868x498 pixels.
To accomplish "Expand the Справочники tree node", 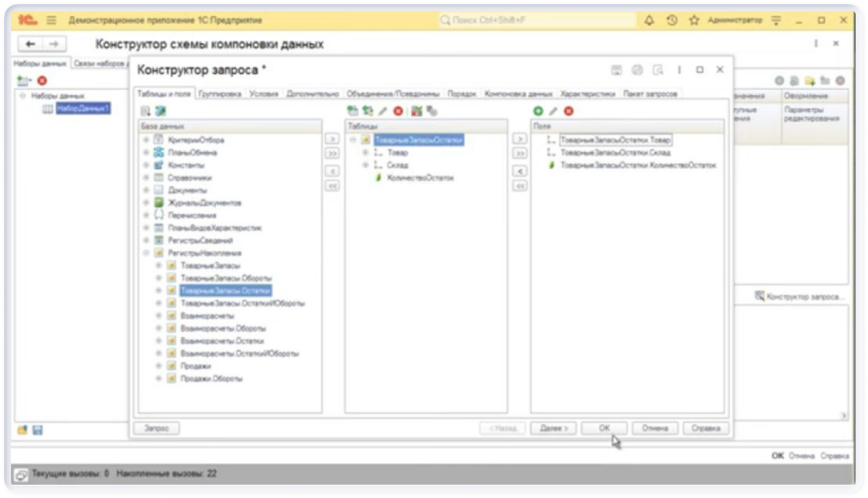I will click(x=146, y=177).
